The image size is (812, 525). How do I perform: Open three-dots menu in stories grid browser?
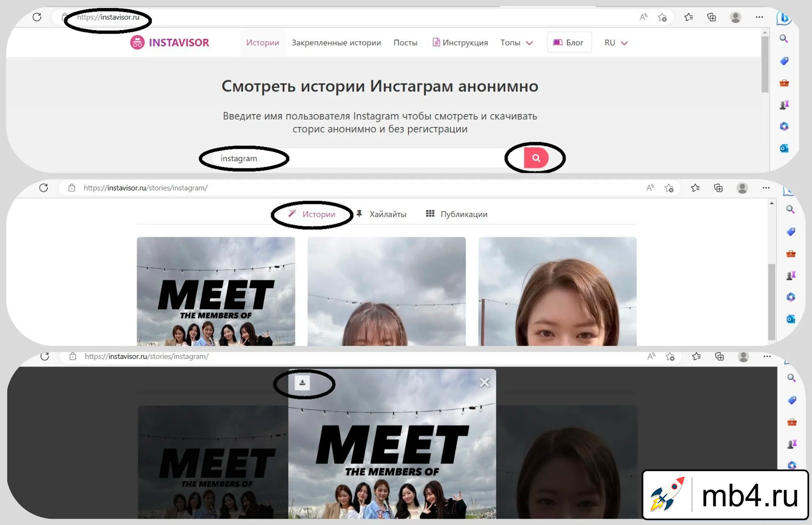pos(766,188)
